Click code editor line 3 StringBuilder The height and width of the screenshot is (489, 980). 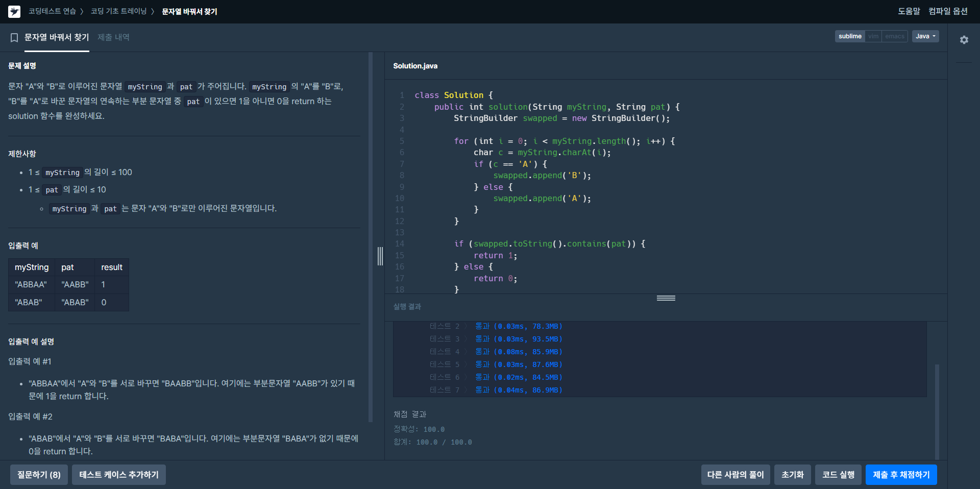561,118
